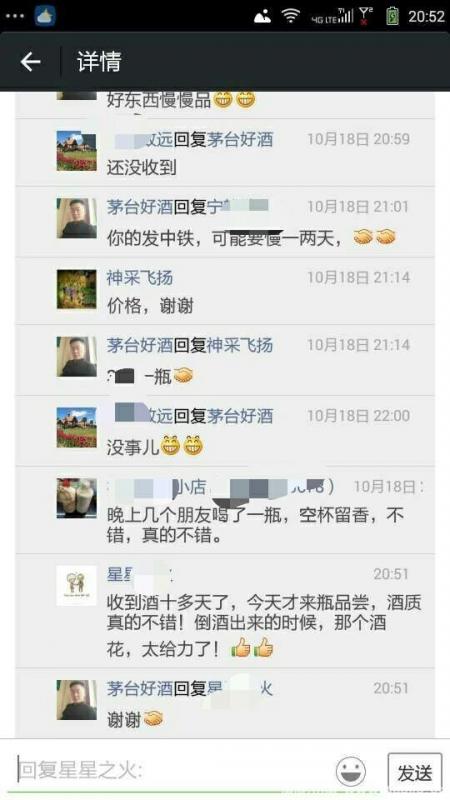450x800 pixels.
Task: Tap the battery icon in status bar
Action: (392, 16)
